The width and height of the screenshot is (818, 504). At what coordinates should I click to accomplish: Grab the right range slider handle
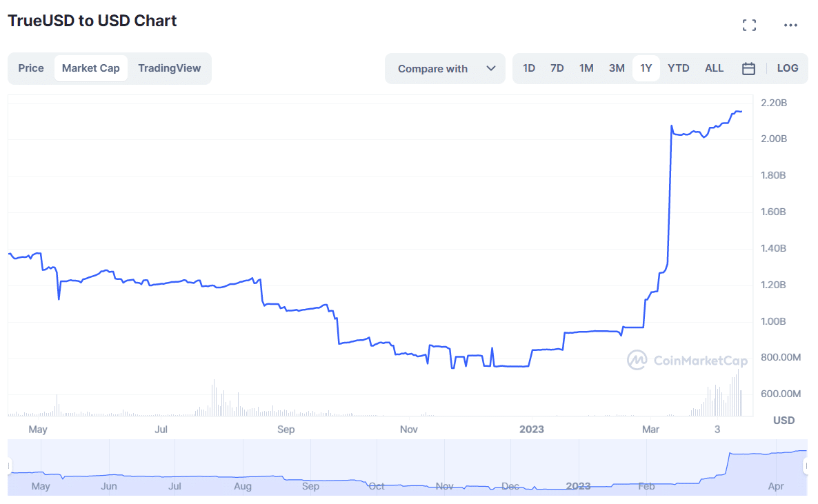click(x=806, y=467)
